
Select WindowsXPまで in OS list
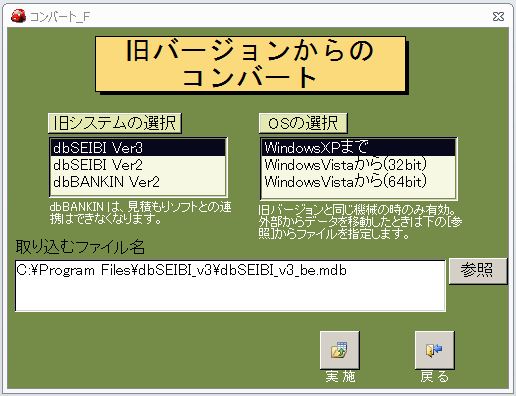tap(358, 147)
